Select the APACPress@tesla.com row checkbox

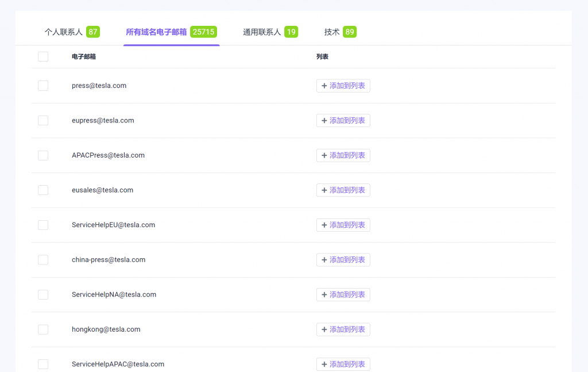click(43, 155)
